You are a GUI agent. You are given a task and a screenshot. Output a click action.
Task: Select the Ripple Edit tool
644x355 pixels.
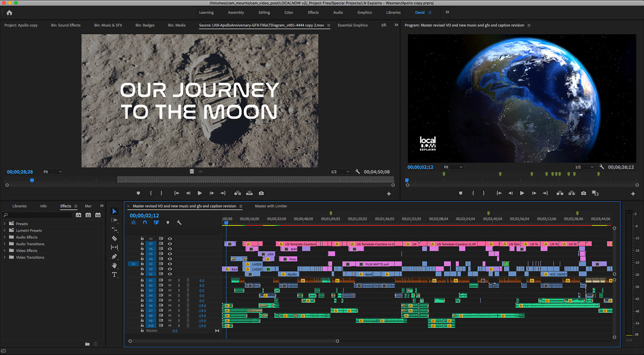(x=114, y=229)
